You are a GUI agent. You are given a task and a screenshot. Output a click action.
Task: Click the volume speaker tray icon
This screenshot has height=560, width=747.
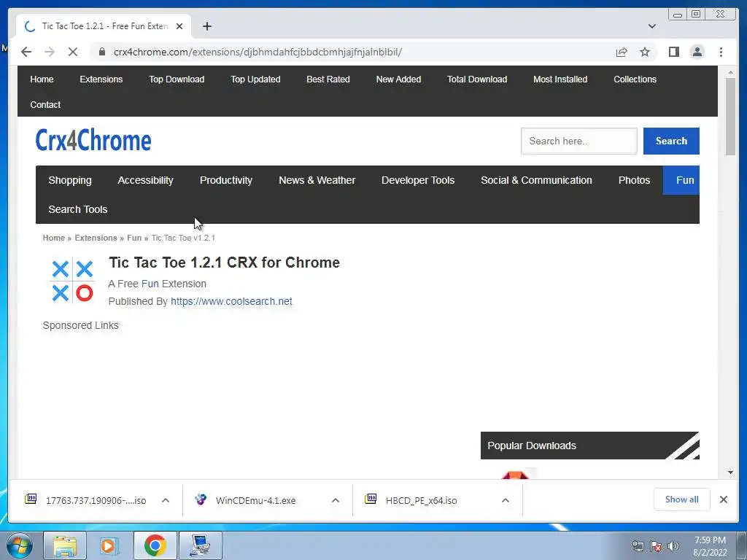coord(673,546)
